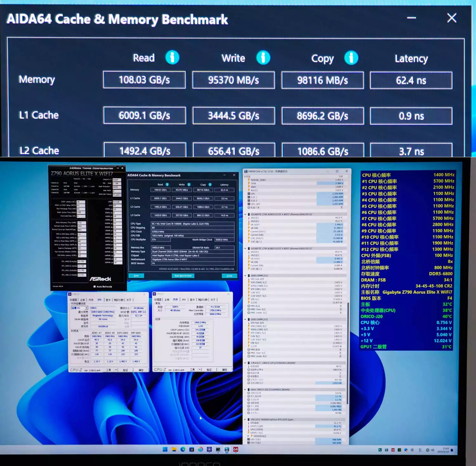The width and height of the screenshot is (476, 466).
Task: Click the North Bridge Clock 5000.0 MHz field
Action: pos(224,240)
